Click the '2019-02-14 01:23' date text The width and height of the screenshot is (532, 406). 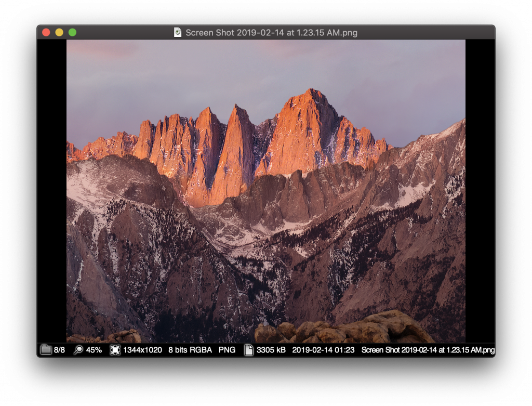coord(323,350)
